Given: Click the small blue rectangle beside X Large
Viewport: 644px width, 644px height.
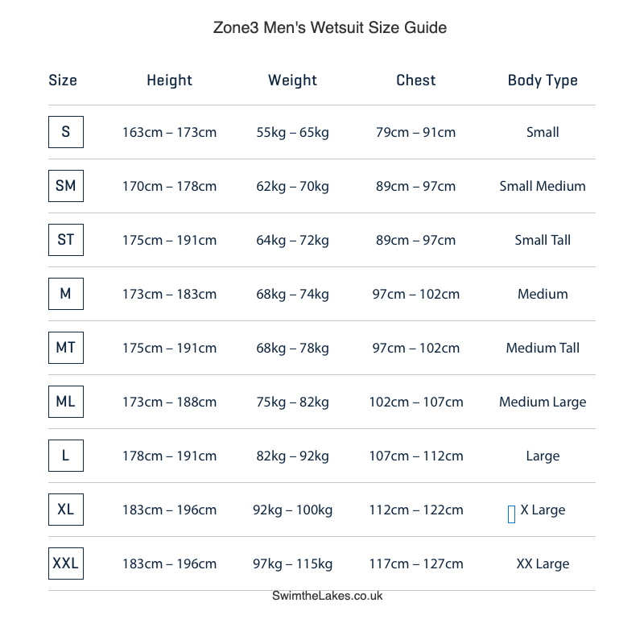Looking at the screenshot, I should (511, 514).
